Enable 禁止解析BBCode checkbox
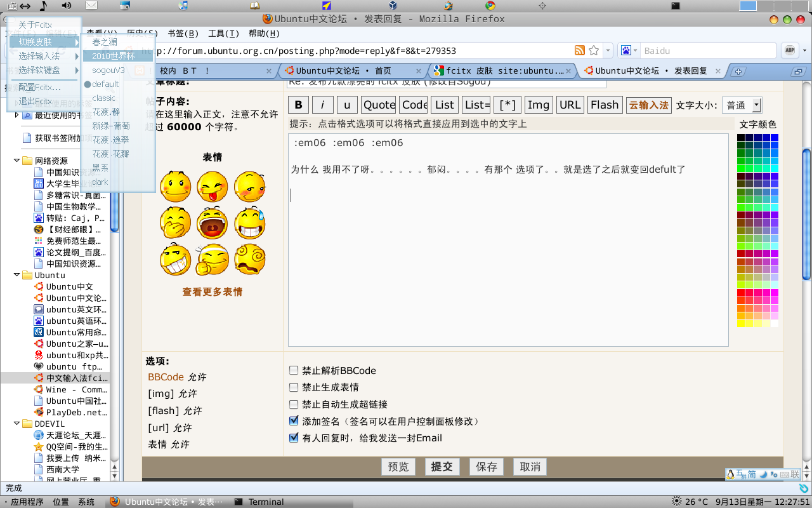The height and width of the screenshot is (508, 812). [294, 370]
